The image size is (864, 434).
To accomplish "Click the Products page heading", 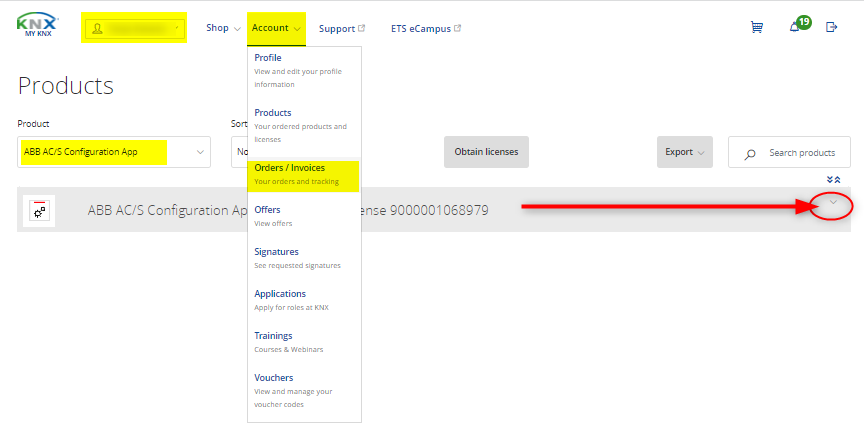I will (66, 86).
